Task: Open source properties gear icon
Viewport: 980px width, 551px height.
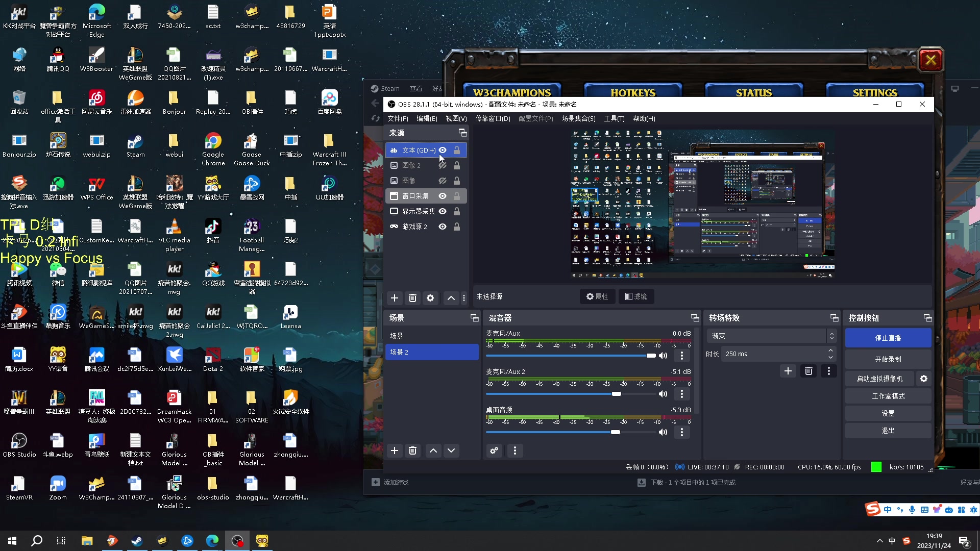Action: tap(430, 298)
